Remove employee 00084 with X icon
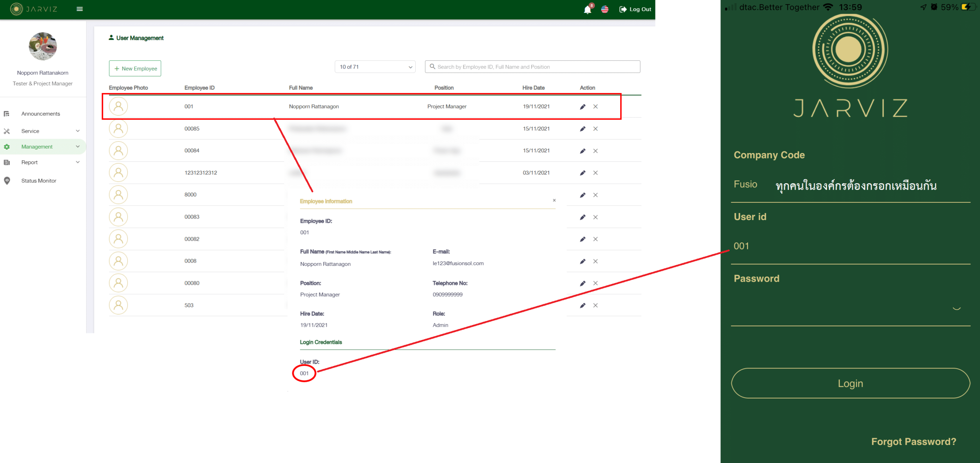The height and width of the screenshot is (463, 980). (x=596, y=151)
